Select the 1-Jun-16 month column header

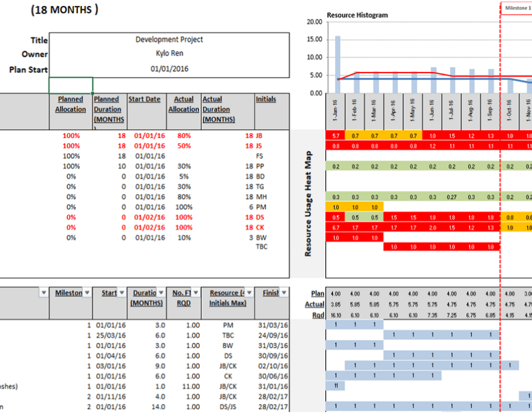[x=432, y=111]
